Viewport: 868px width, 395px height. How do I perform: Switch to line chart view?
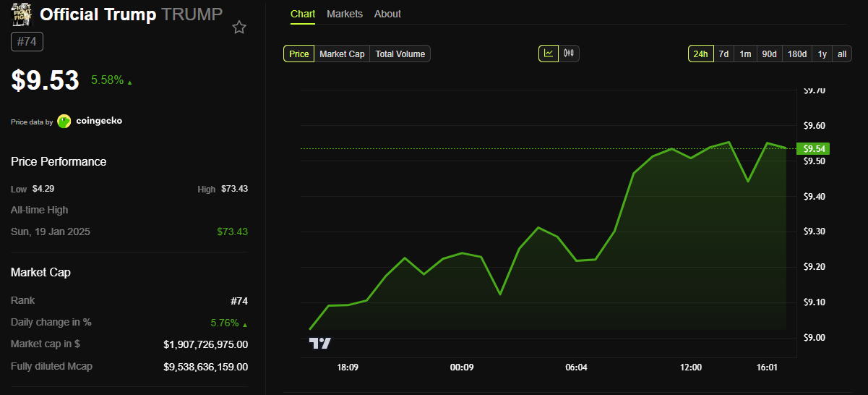[549, 53]
